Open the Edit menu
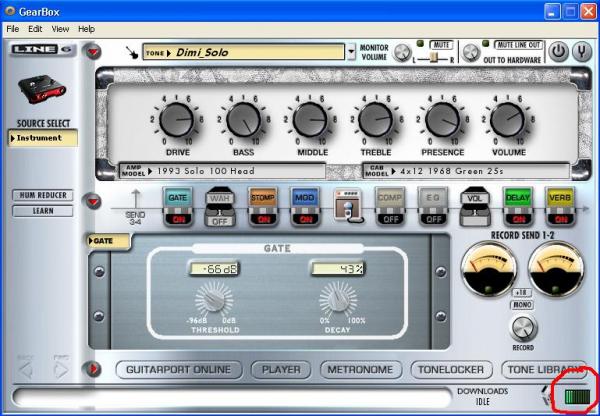 tap(35, 29)
